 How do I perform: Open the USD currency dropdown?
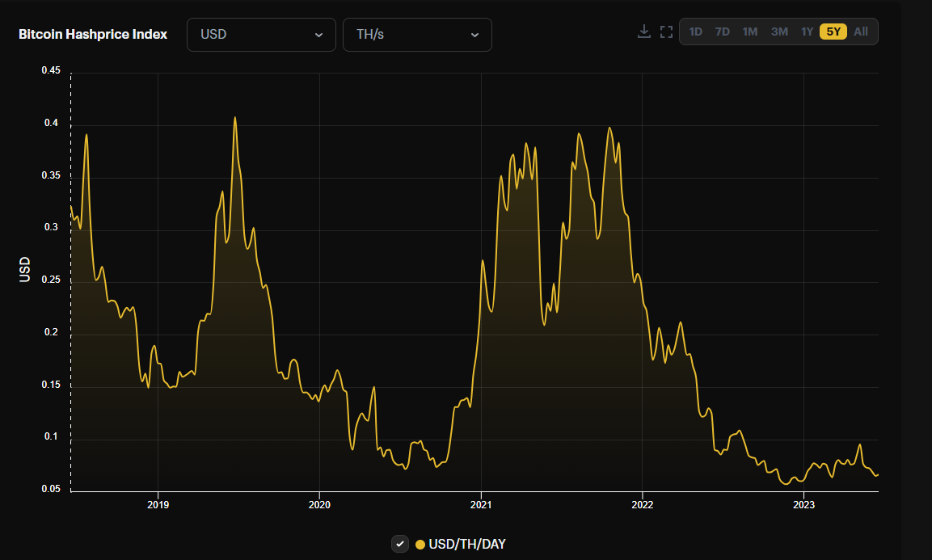pyautogui.click(x=262, y=35)
